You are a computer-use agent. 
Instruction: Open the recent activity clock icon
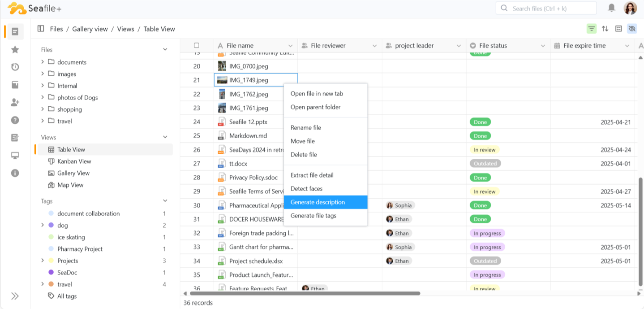click(15, 67)
